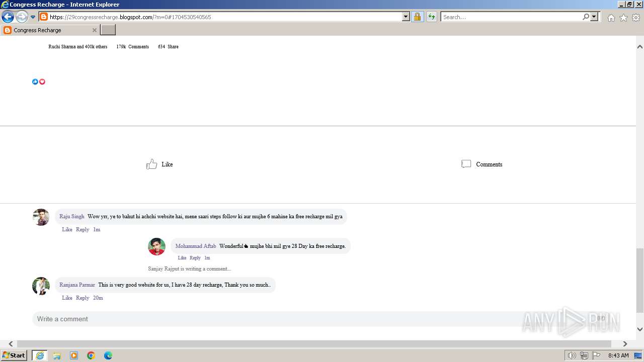The height and width of the screenshot is (362, 644).
Task: Click the 8:43 AM system clock
Action: (x=618, y=355)
